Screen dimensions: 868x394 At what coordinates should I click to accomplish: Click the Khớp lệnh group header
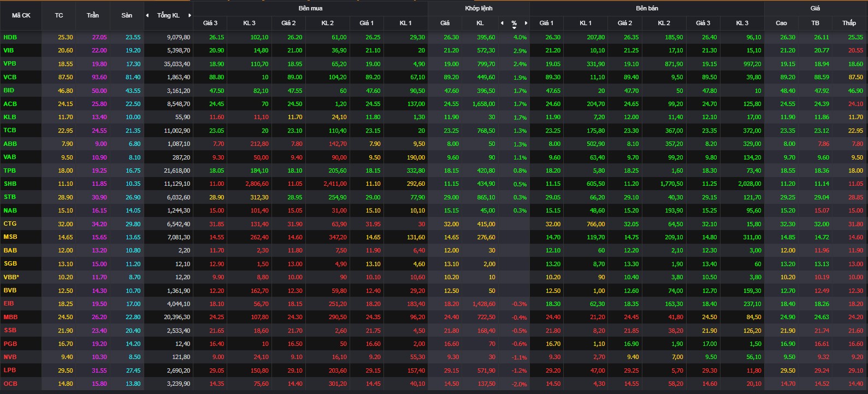tap(479, 8)
